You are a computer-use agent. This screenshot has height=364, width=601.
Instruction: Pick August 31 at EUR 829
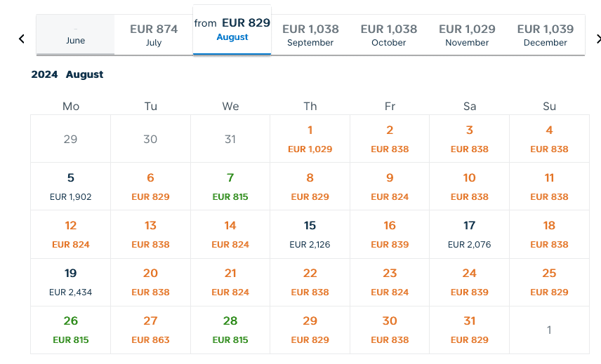(x=470, y=330)
